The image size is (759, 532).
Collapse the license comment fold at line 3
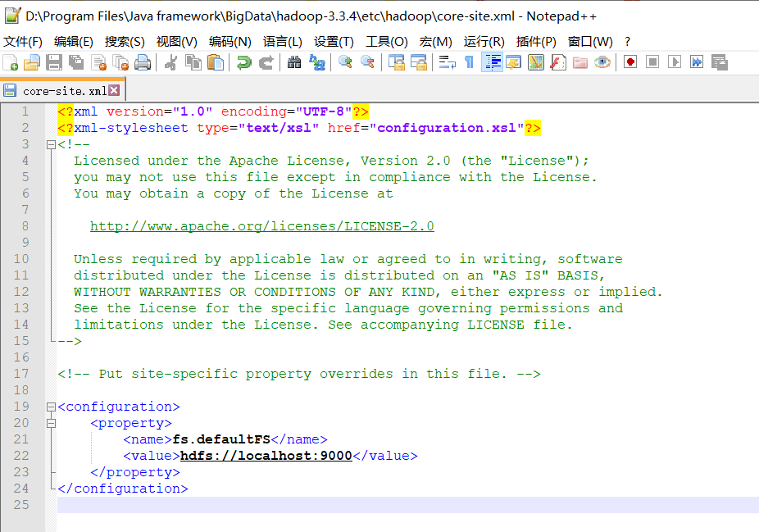[x=51, y=144]
